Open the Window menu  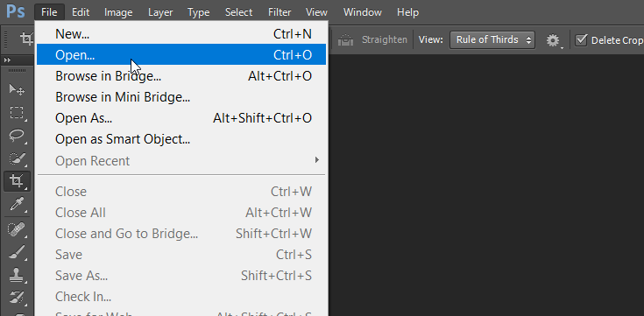(363, 12)
